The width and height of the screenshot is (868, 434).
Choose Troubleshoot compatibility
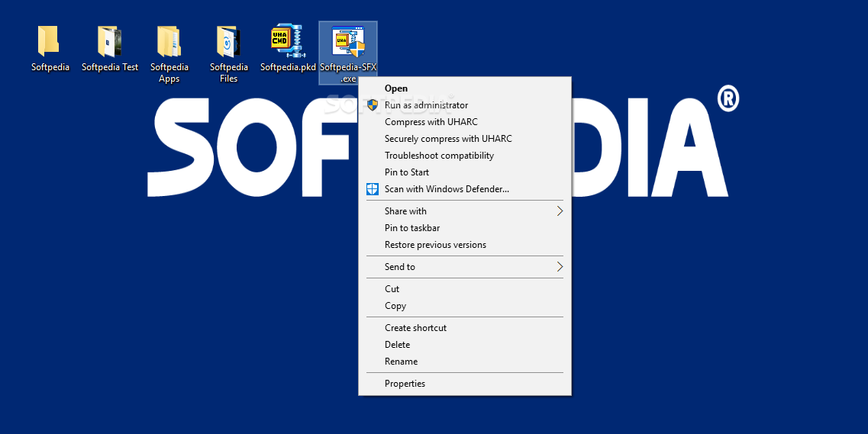point(465,156)
